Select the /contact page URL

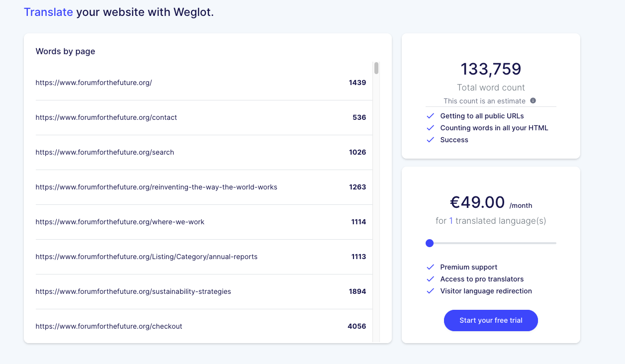(x=106, y=117)
